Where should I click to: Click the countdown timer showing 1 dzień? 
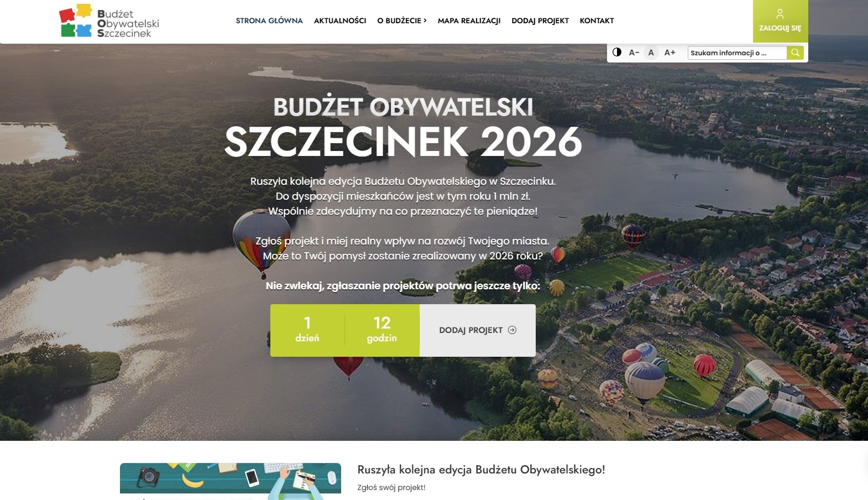[307, 330]
